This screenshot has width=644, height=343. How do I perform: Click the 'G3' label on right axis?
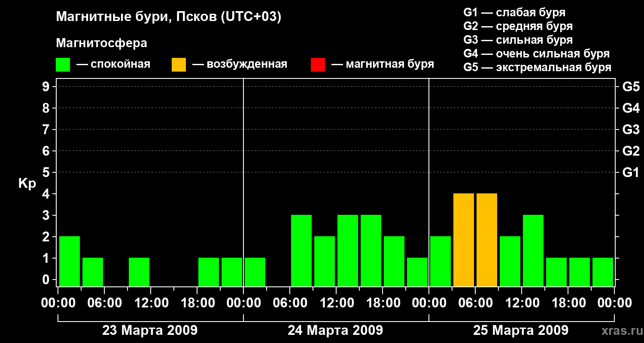[631, 129]
